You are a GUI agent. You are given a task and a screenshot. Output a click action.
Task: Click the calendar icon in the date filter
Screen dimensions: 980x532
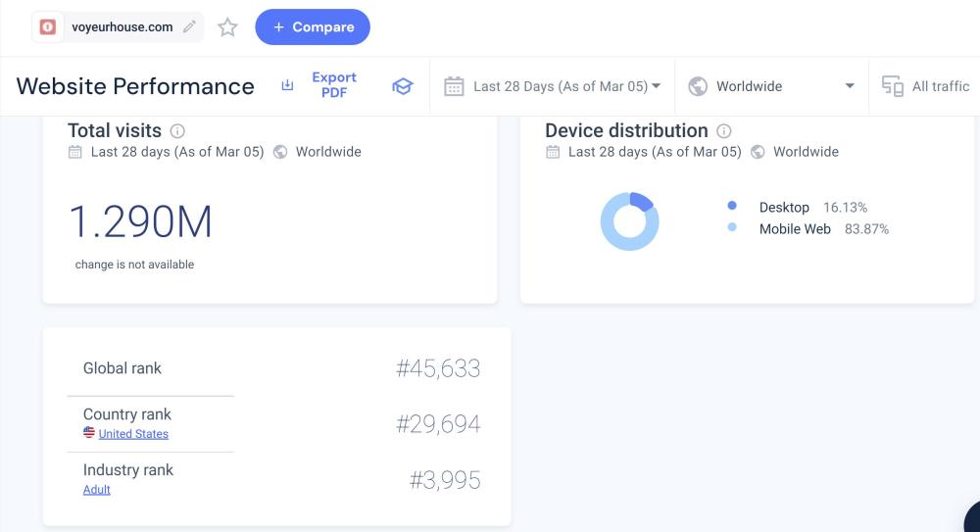pos(454,86)
